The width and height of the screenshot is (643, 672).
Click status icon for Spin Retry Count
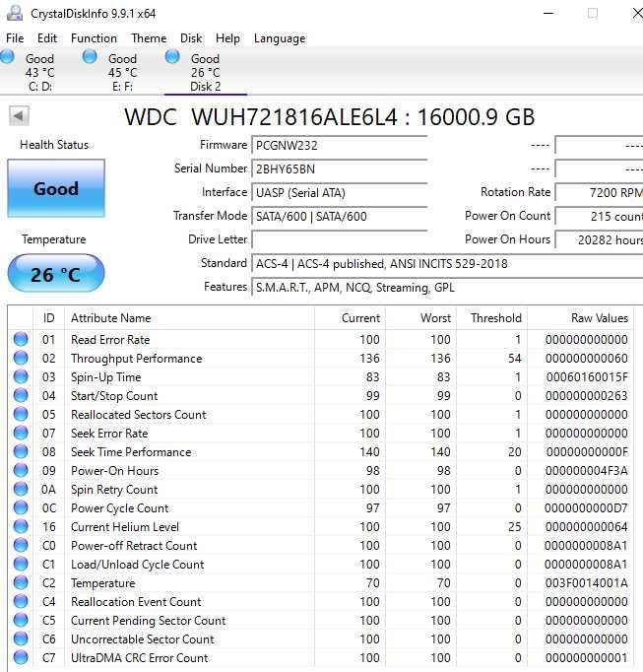[21, 489]
